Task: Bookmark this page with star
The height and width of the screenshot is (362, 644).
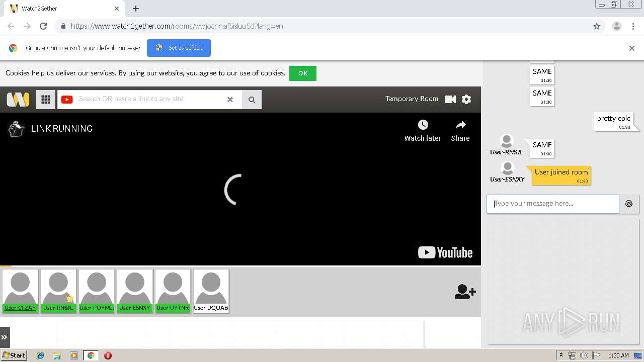Action: [597, 26]
